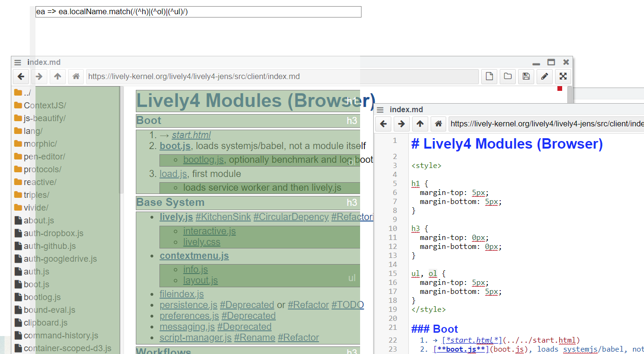Click the up-directory arrow in left window toolbar
The width and height of the screenshot is (644, 354).
(58, 76)
